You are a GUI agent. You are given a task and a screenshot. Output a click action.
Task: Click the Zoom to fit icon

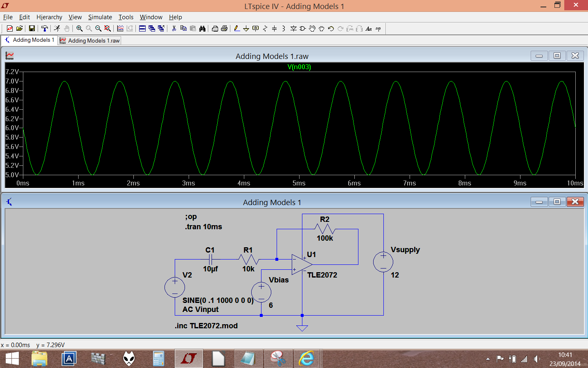(108, 28)
